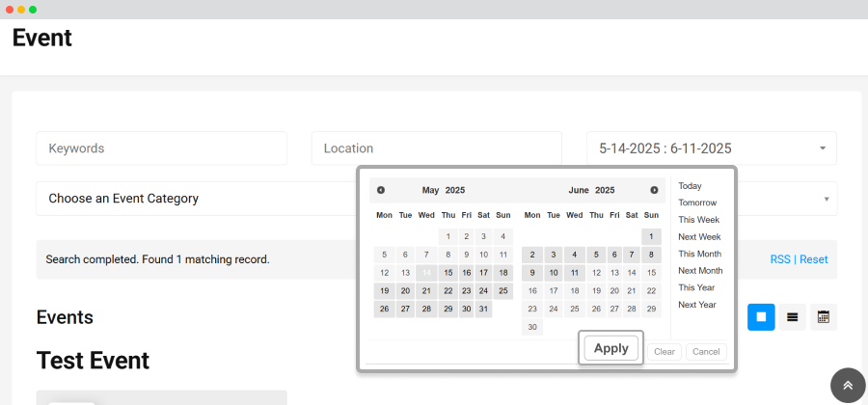Select This Month preset range
This screenshot has height=405, width=868.
[700, 254]
